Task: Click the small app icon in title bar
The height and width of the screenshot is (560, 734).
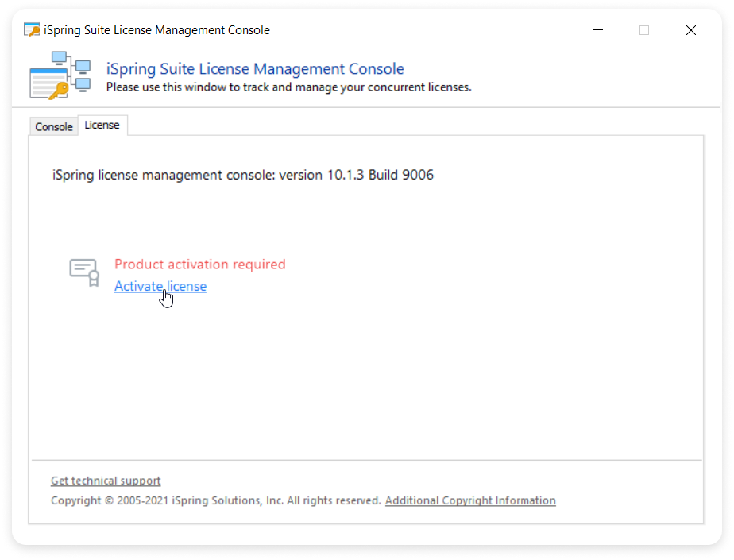Action: pyautogui.click(x=32, y=30)
